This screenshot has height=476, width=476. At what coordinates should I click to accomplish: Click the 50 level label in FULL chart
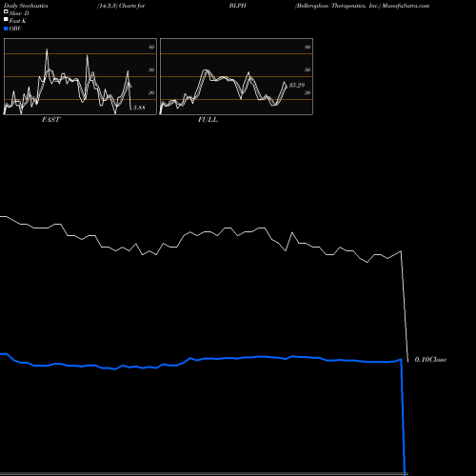(307, 69)
